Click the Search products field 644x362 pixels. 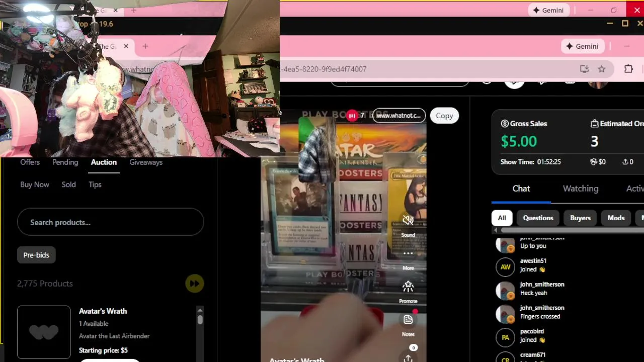pyautogui.click(x=110, y=222)
